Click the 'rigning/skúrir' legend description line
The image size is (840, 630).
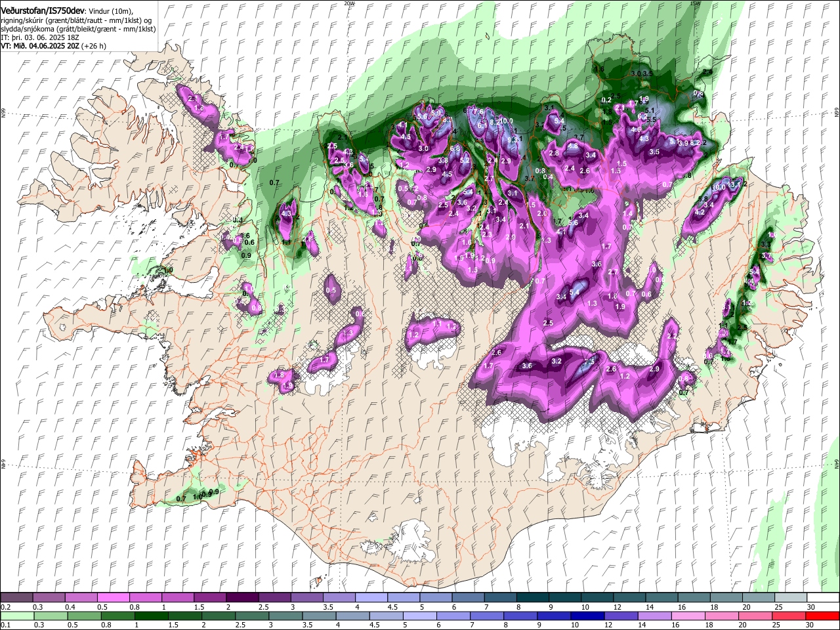click(x=77, y=20)
